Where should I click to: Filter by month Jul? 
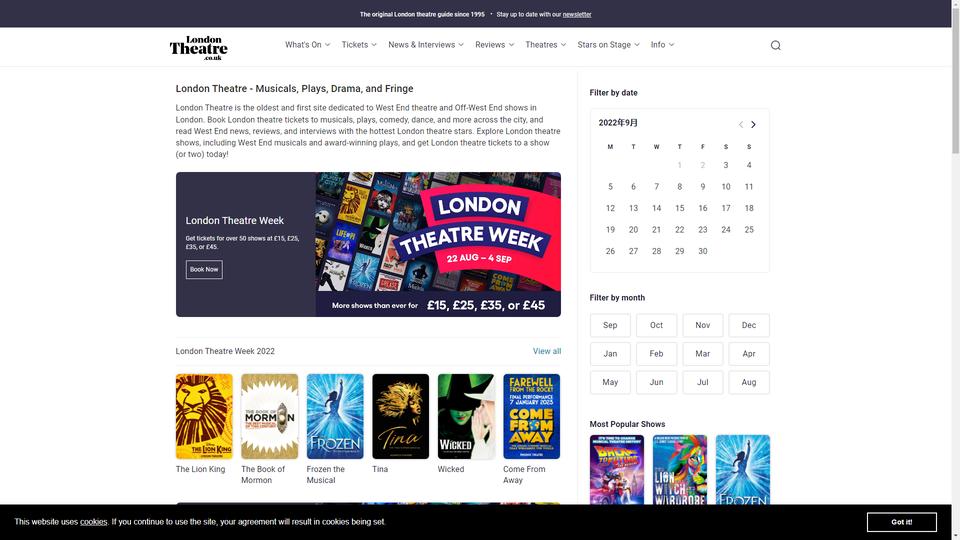tap(703, 382)
